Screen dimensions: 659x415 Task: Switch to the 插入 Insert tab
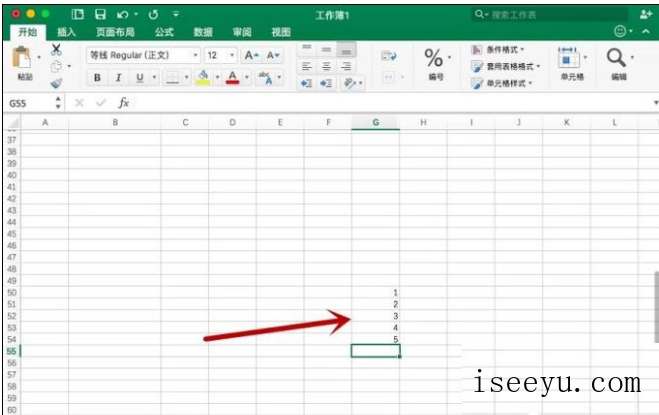[66, 32]
